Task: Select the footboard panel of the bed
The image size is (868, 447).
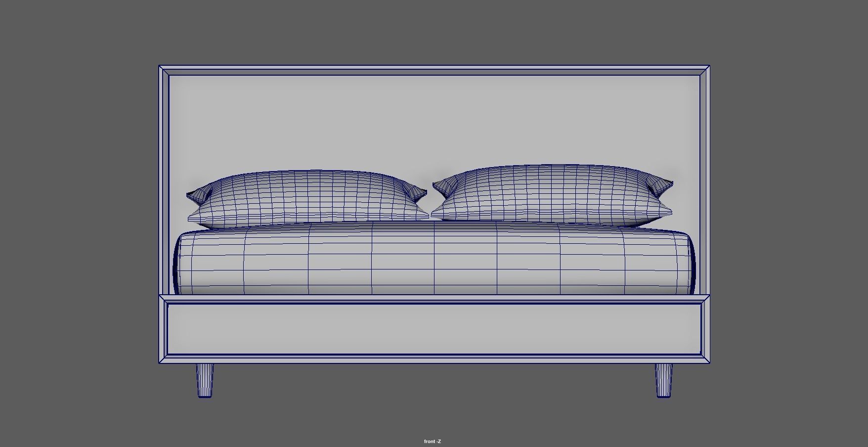Action: coord(434,329)
